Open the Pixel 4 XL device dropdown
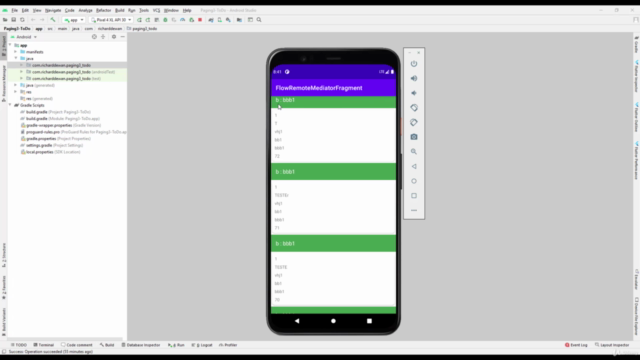640x360 pixels. coord(111,20)
